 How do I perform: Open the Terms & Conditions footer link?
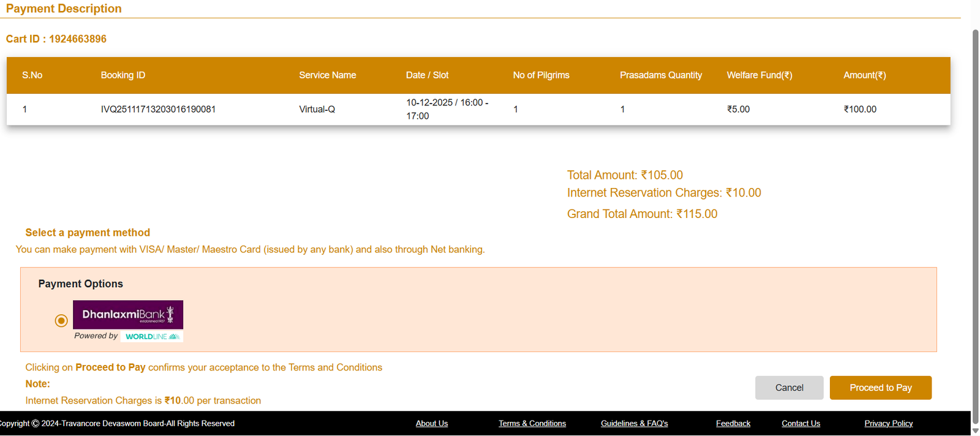click(532, 424)
